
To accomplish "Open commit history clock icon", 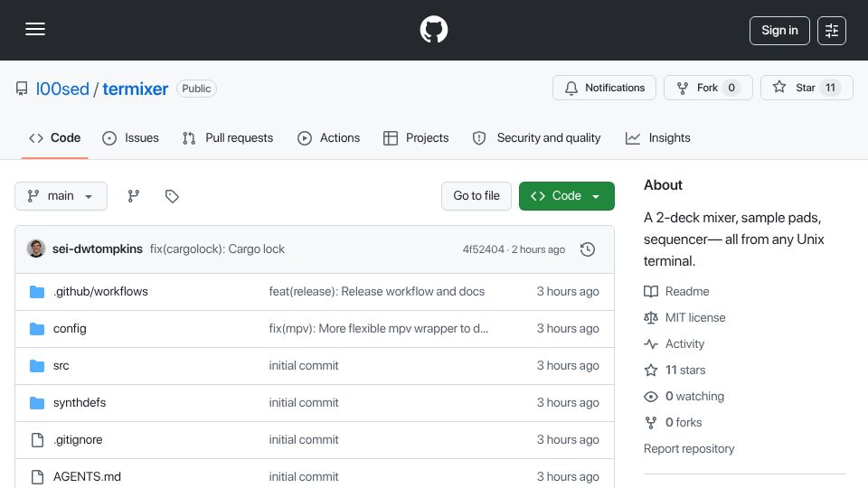I will (x=588, y=249).
